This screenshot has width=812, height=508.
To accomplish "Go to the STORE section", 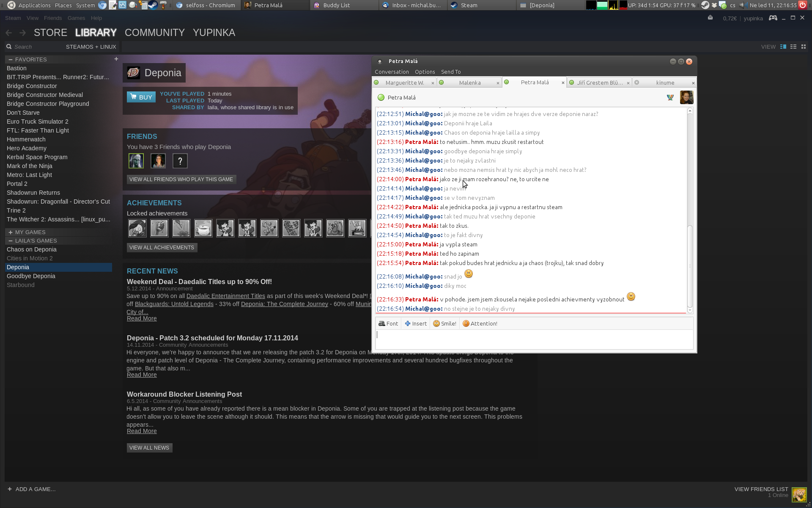I will tap(50, 33).
